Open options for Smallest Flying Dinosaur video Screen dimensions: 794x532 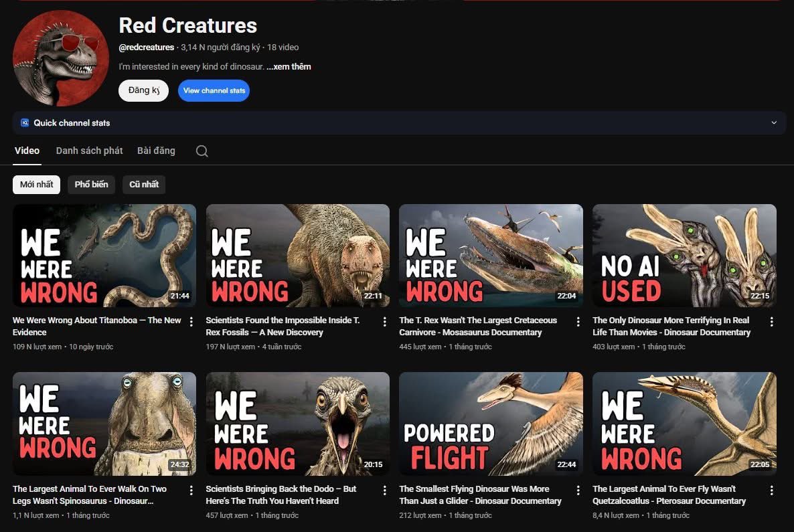578,490
